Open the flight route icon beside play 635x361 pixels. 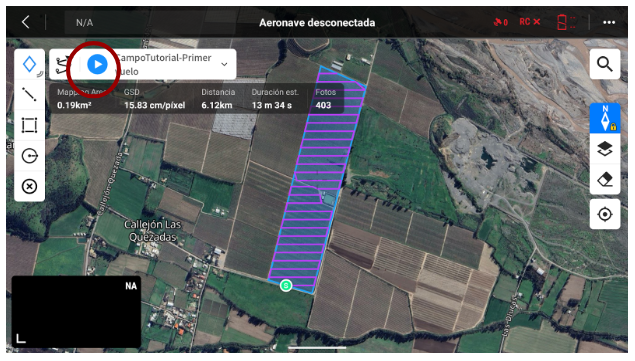tap(62, 65)
